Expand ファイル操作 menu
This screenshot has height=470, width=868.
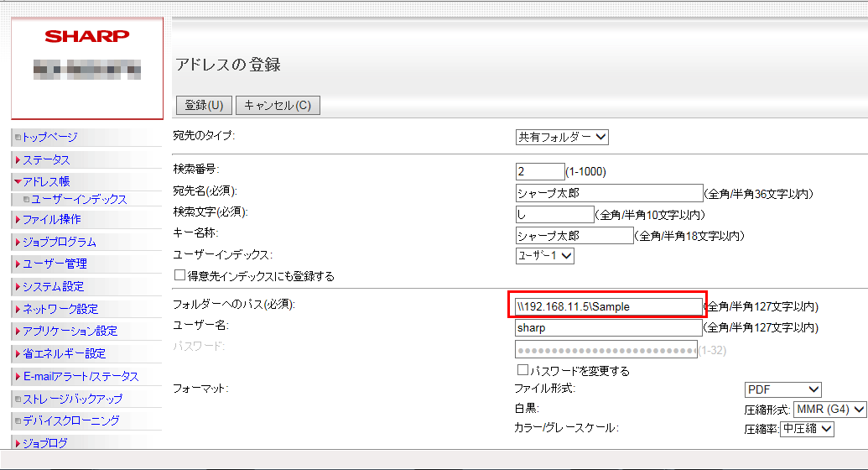point(51,219)
